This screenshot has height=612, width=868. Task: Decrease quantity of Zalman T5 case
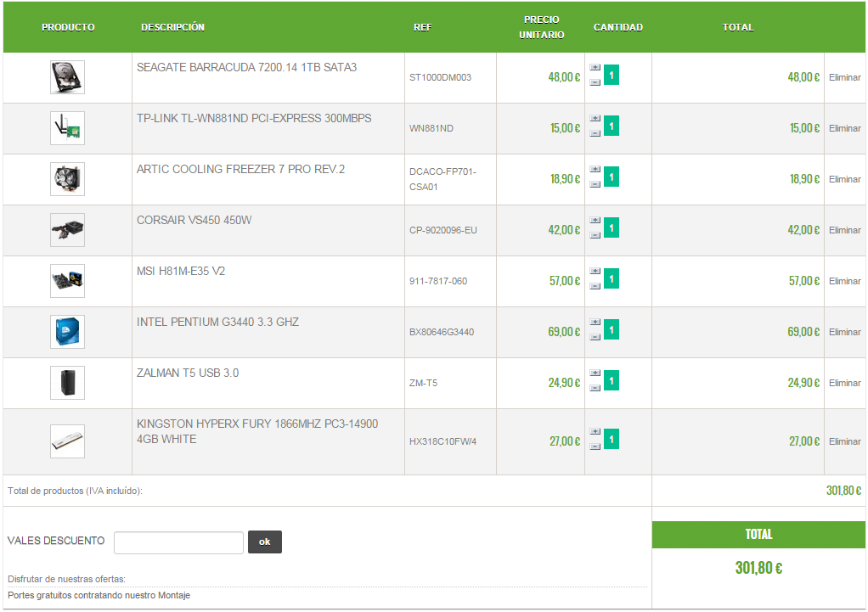[595, 388]
